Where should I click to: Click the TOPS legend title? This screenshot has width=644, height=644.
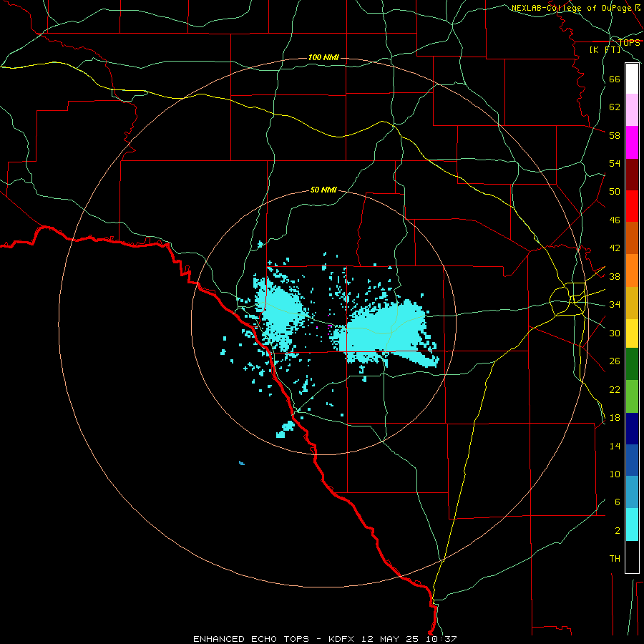[x=629, y=43]
